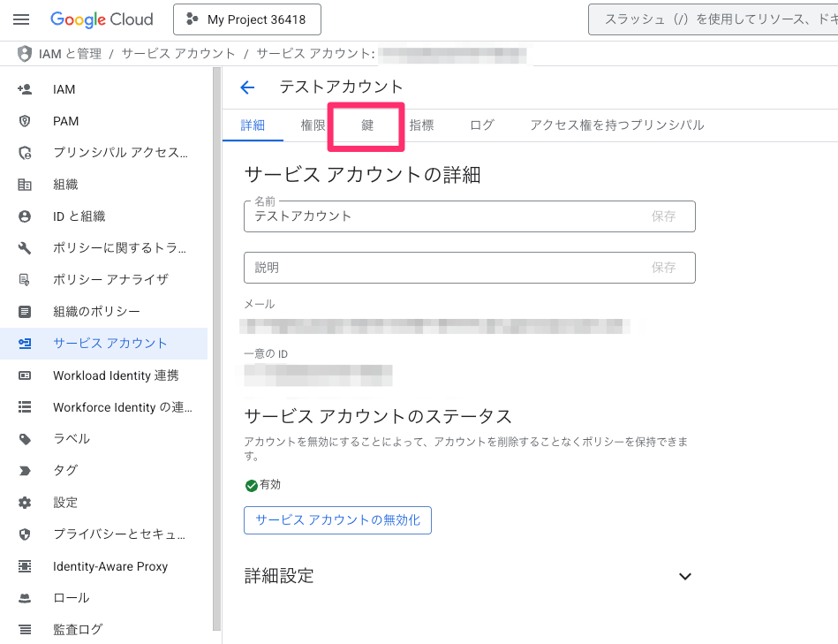The image size is (838, 644).
Task: Open the ログ tab
Action: pyautogui.click(x=482, y=125)
